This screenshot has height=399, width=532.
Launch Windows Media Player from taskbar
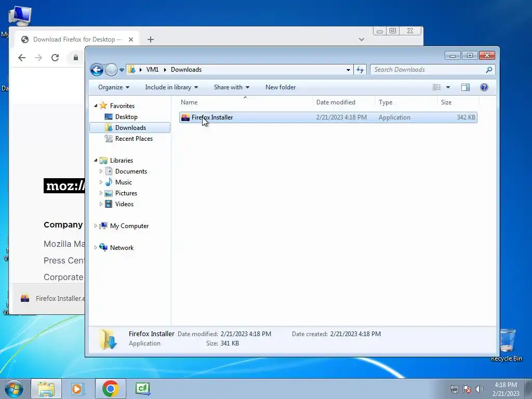click(78, 389)
